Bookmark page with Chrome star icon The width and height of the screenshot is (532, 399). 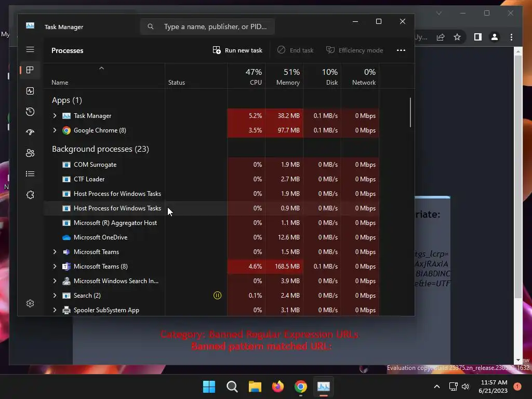pos(457,37)
